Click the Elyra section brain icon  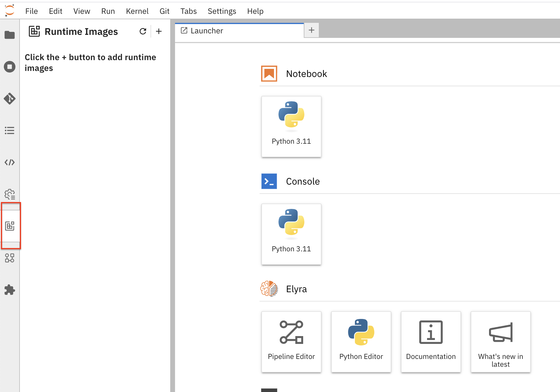click(x=269, y=289)
